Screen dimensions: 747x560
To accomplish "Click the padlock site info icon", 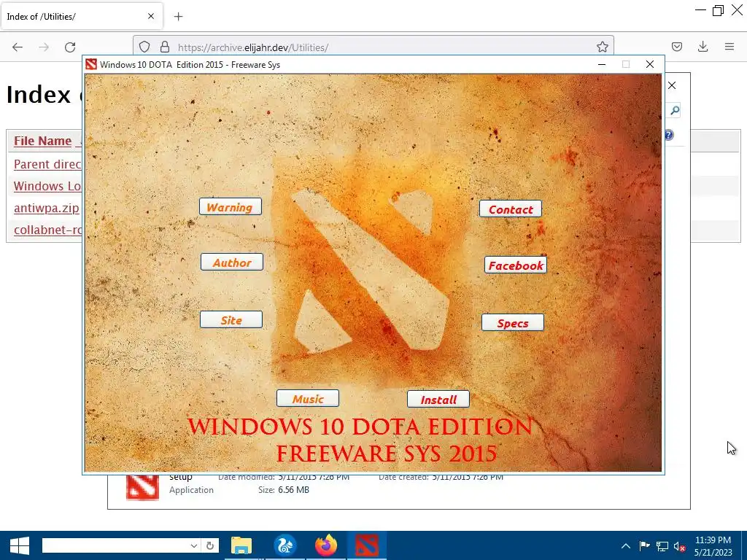I will (x=165, y=47).
